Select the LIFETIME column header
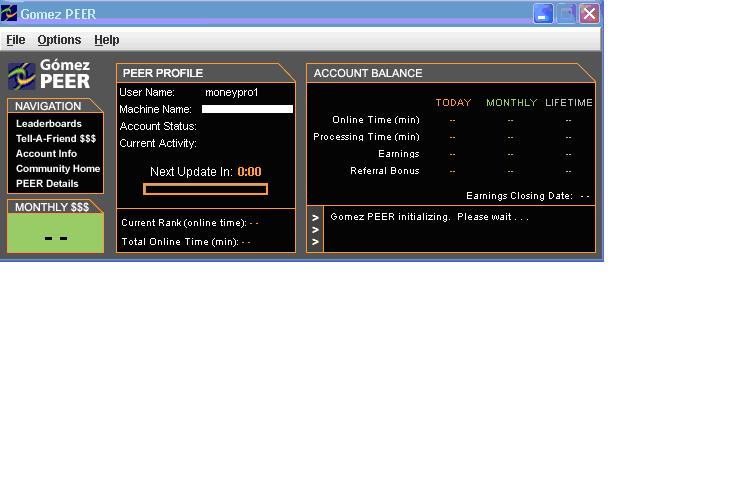The width and height of the screenshot is (746, 497). [569, 103]
